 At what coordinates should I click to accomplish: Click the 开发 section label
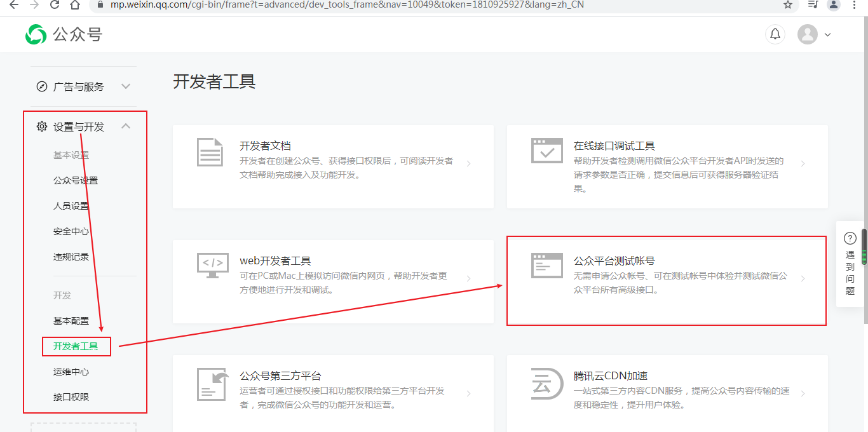62,295
